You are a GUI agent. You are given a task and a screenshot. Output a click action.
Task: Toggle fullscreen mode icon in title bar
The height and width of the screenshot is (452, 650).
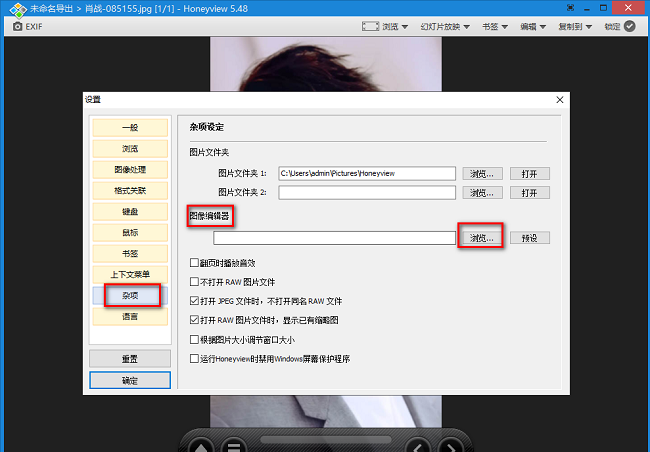(570, 8)
